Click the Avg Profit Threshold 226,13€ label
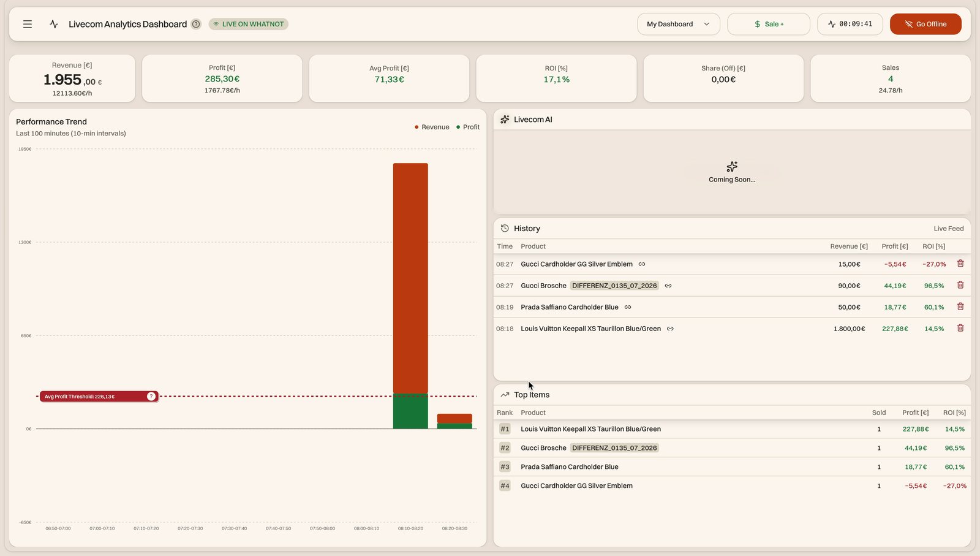 point(99,397)
